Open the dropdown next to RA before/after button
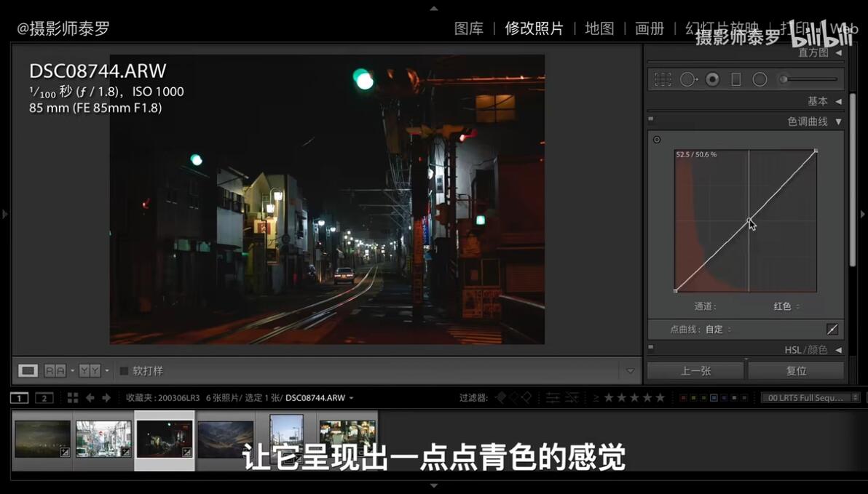Image resolution: width=868 pixels, height=494 pixels. pyautogui.click(x=73, y=370)
